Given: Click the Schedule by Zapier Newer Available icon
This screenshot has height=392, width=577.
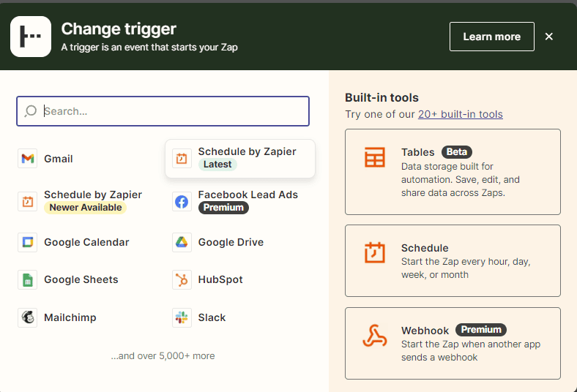Looking at the screenshot, I should (x=28, y=201).
